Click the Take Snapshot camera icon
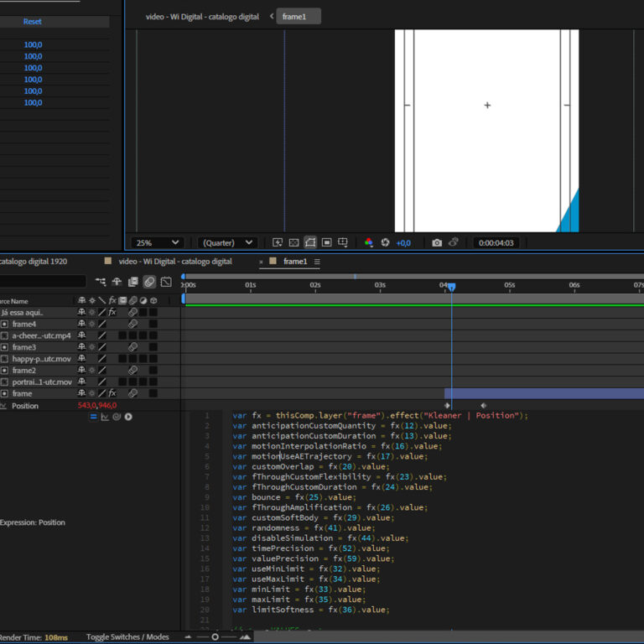This screenshot has height=644, width=644. pos(437,242)
